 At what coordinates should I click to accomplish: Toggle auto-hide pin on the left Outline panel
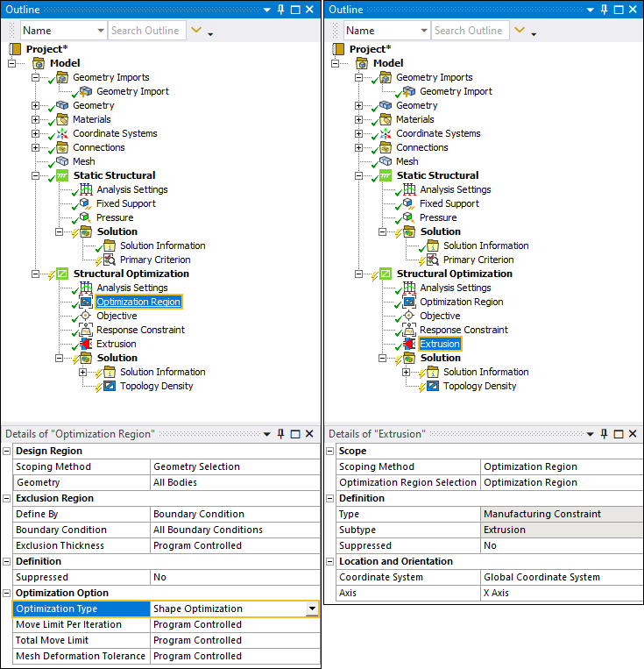[x=281, y=10]
